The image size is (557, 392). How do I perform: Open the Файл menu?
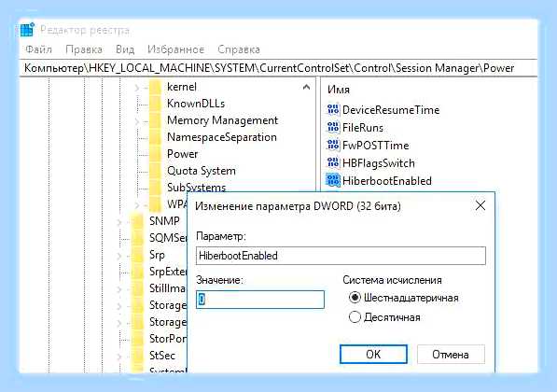tap(39, 49)
